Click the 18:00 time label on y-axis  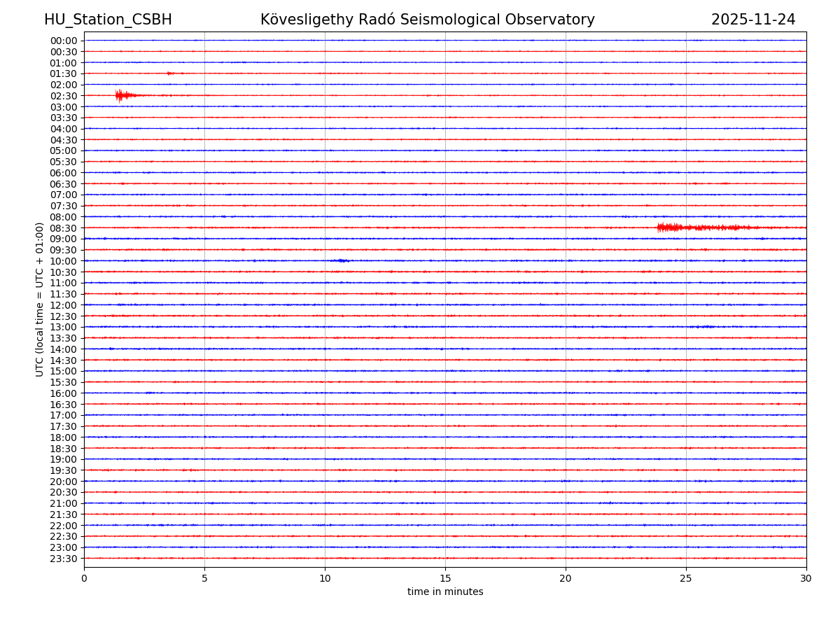pyautogui.click(x=64, y=437)
